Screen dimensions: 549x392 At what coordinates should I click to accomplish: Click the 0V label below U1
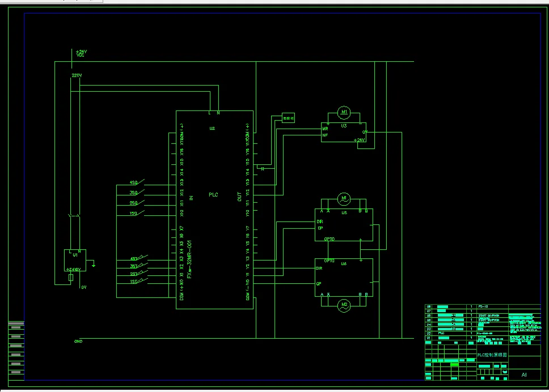(84, 287)
